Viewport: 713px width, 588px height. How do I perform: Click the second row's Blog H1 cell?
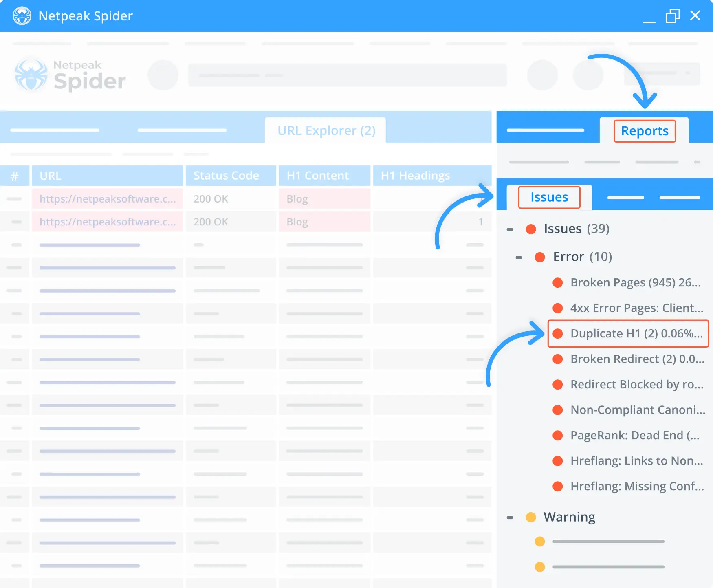(324, 222)
